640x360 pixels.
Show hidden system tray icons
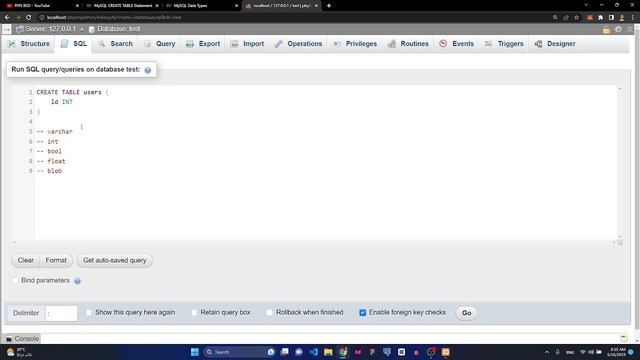tap(547, 352)
